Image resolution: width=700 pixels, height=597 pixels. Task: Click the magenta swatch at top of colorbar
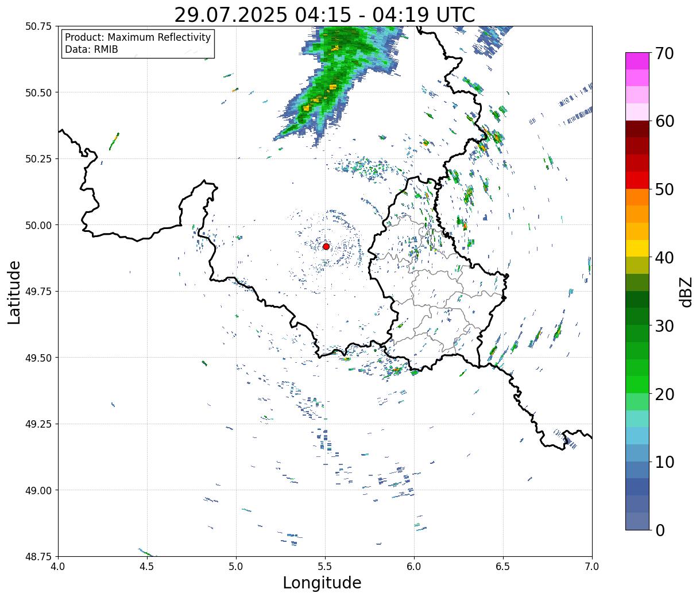click(x=637, y=61)
